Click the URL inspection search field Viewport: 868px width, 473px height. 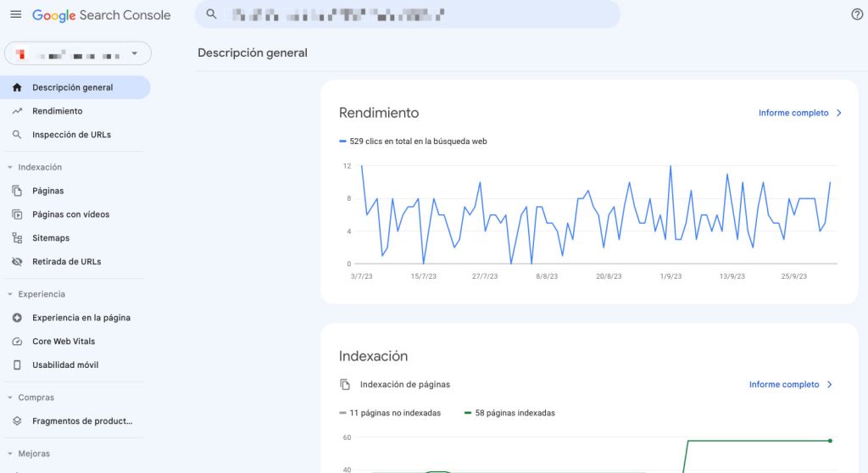coord(407,14)
